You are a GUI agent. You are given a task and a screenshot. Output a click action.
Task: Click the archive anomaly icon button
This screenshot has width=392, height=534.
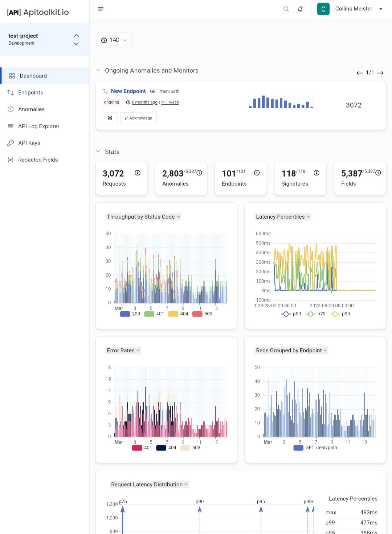[110, 118]
